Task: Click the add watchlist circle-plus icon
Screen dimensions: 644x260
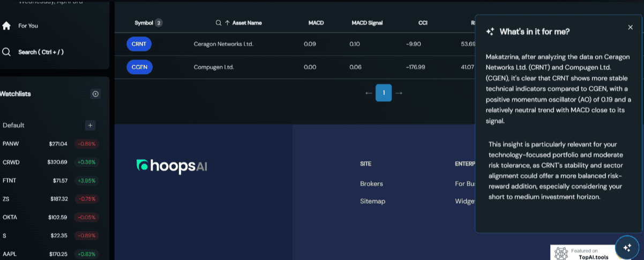Action: [95, 94]
